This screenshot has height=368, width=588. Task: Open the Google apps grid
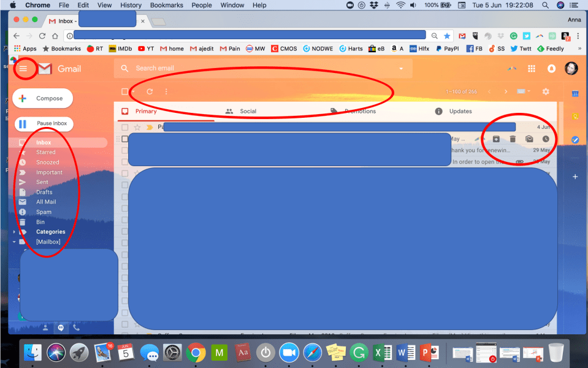[x=531, y=69]
